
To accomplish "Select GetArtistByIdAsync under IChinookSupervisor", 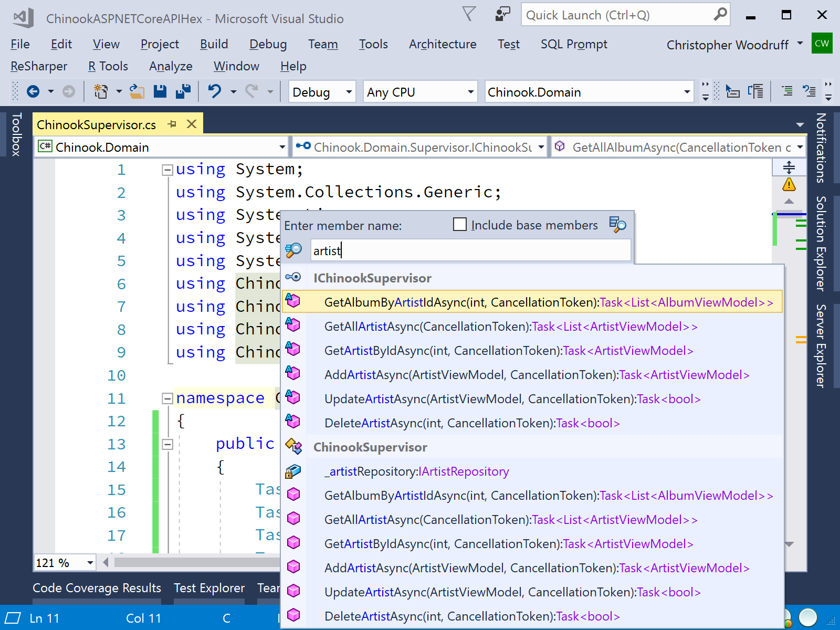I will pos(532,350).
